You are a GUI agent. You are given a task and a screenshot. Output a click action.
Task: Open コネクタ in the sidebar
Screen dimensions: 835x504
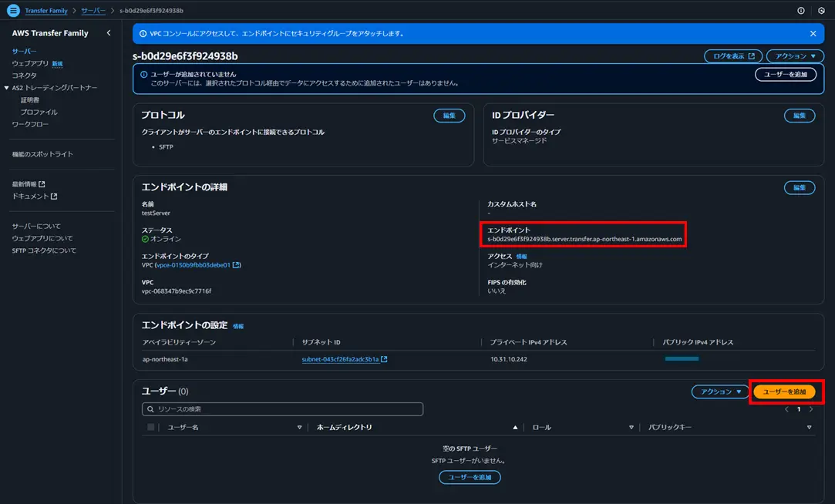tap(25, 76)
